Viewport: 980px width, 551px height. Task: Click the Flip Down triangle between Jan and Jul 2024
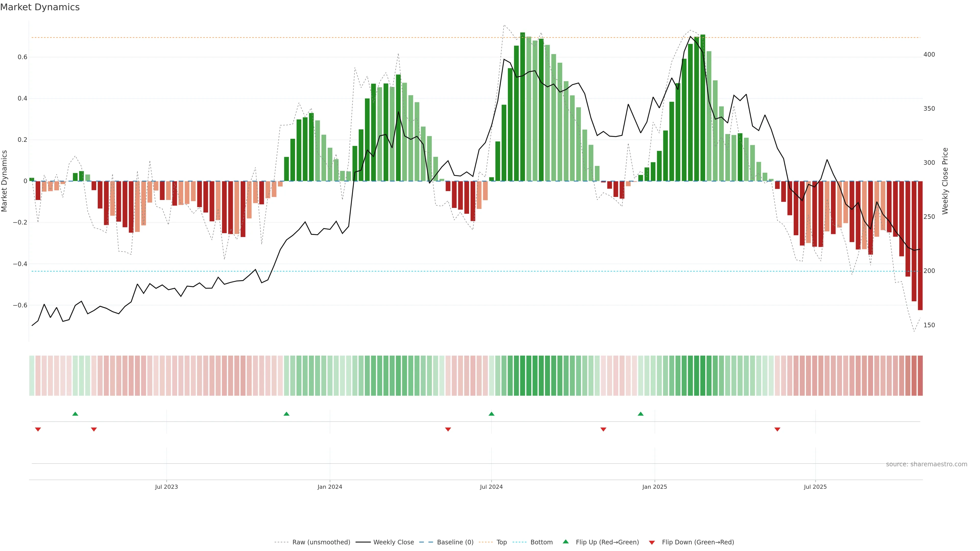[448, 429]
